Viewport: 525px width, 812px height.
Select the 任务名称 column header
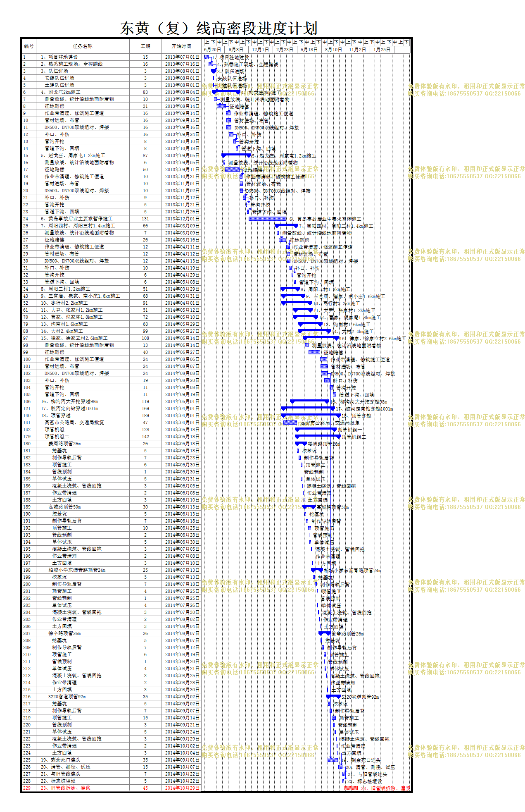tap(83, 46)
